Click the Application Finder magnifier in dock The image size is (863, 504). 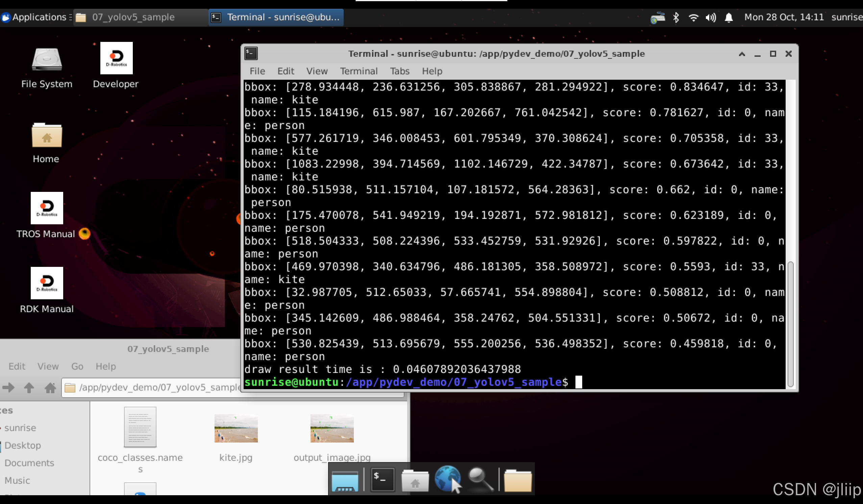(480, 479)
